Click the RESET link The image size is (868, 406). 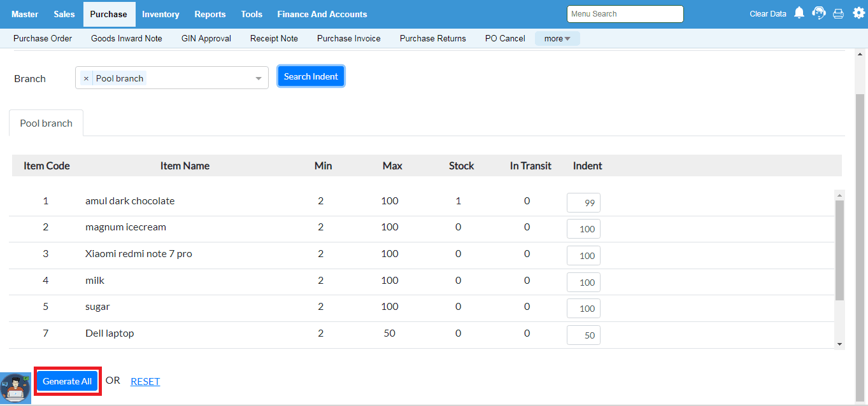point(145,382)
